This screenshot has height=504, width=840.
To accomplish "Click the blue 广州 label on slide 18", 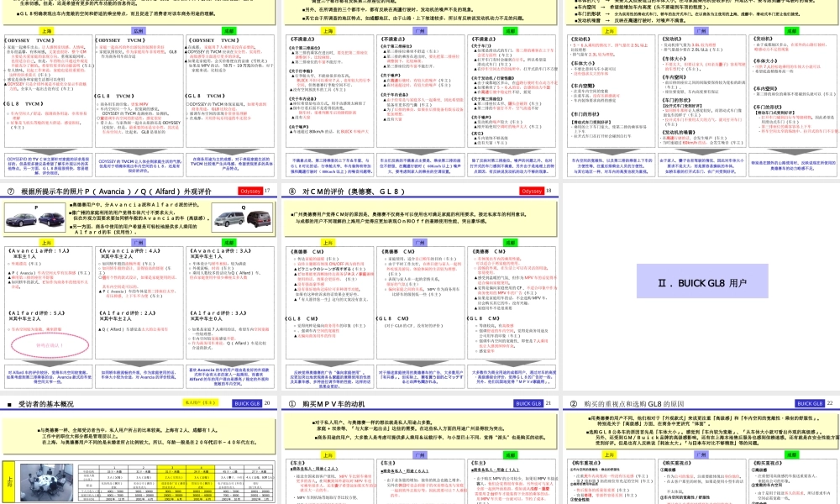I will 420,243.
